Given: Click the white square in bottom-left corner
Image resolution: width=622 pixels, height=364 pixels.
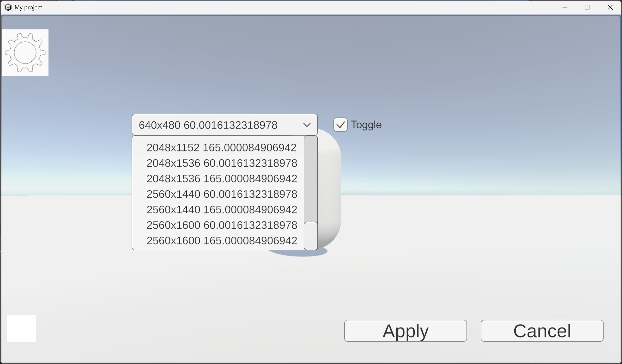Looking at the screenshot, I should pos(21,328).
